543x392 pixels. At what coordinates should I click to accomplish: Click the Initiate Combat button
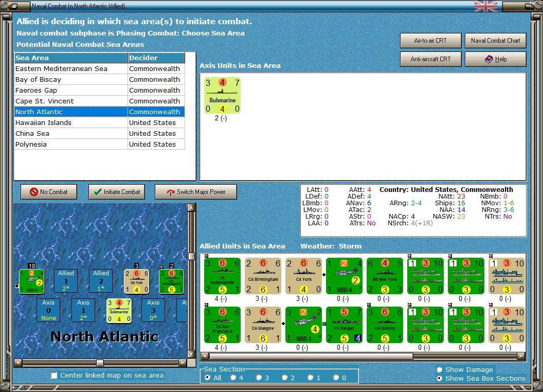pos(117,192)
